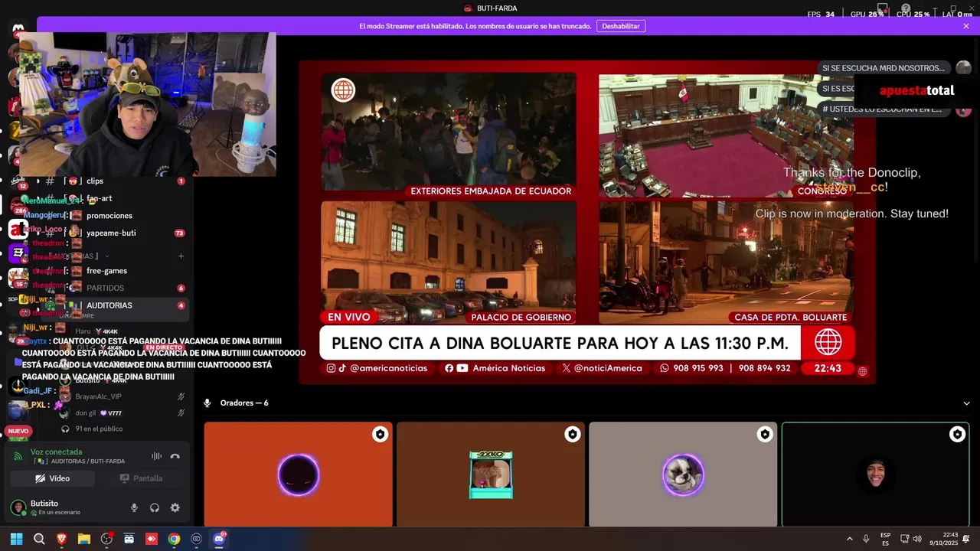The width and height of the screenshot is (980, 551).
Task: Click the Discord home icon in server list
Action: (x=18, y=28)
